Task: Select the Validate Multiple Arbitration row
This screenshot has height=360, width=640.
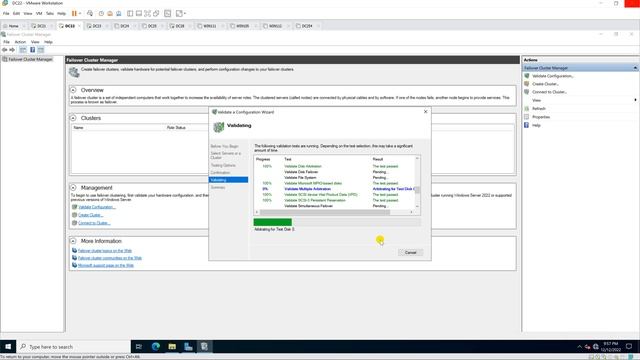Action: point(335,189)
